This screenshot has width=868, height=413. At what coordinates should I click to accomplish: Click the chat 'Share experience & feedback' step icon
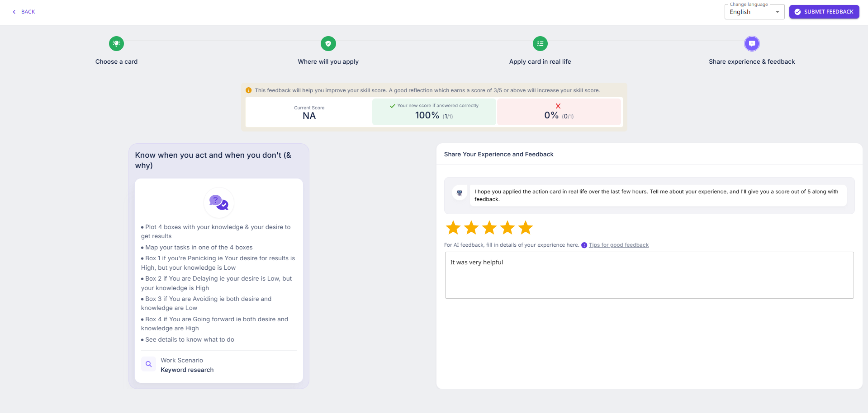[x=752, y=44]
